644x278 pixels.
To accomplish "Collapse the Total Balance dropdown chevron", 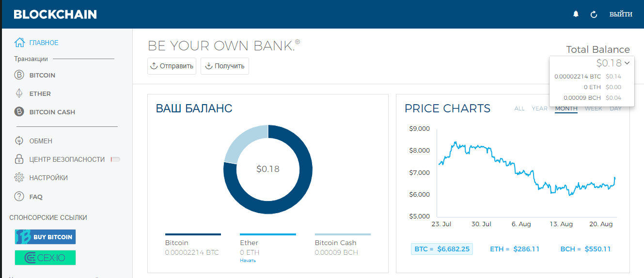I will coord(627,62).
